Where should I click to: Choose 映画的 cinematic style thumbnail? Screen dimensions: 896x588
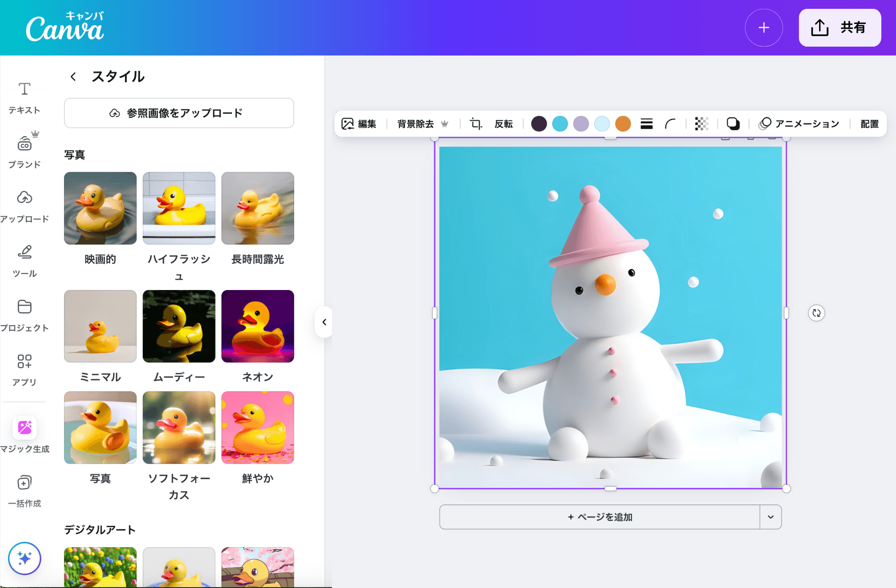point(100,208)
